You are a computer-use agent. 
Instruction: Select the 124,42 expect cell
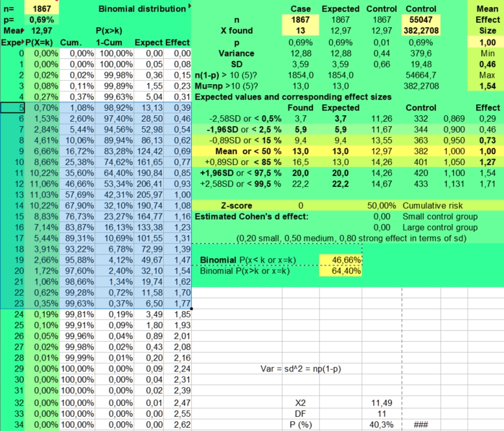pyautogui.click(x=149, y=151)
